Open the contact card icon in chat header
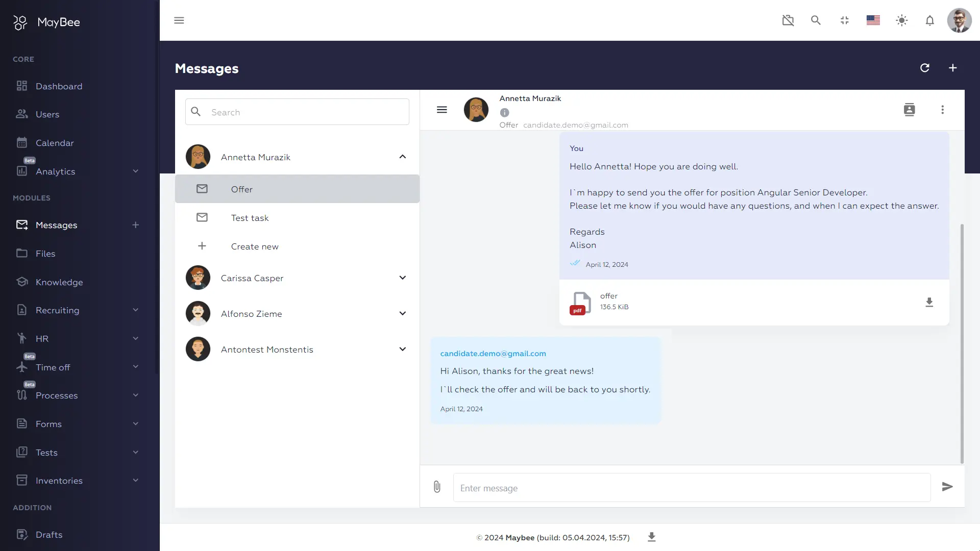The width and height of the screenshot is (980, 551). click(x=909, y=110)
